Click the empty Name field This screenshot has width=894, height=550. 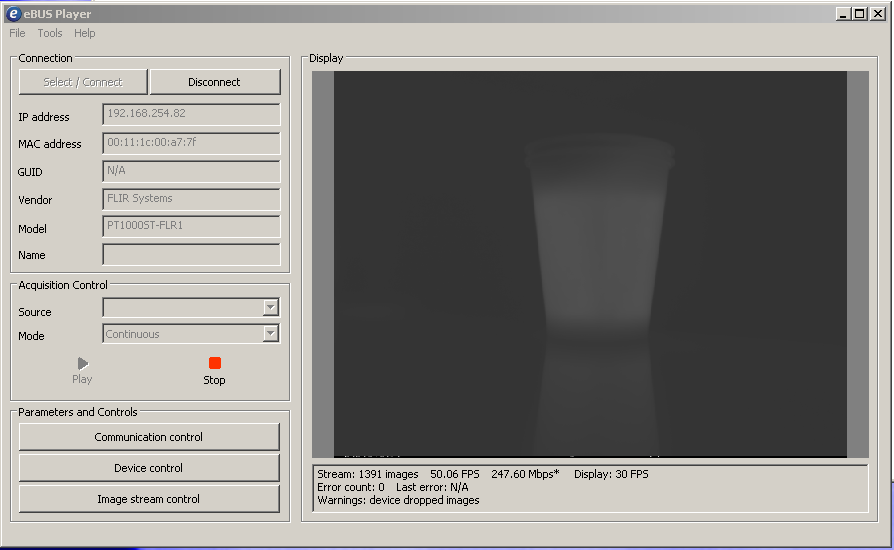point(191,254)
